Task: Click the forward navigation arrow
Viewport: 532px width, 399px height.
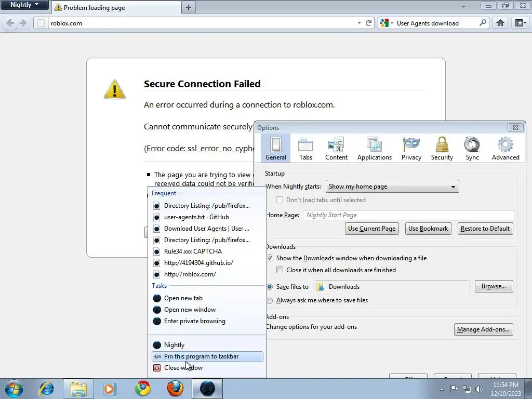Action: (x=23, y=23)
